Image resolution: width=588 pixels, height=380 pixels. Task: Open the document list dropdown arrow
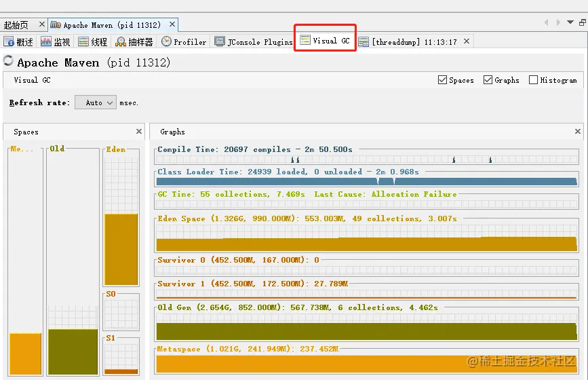click(x=570, y=22)
